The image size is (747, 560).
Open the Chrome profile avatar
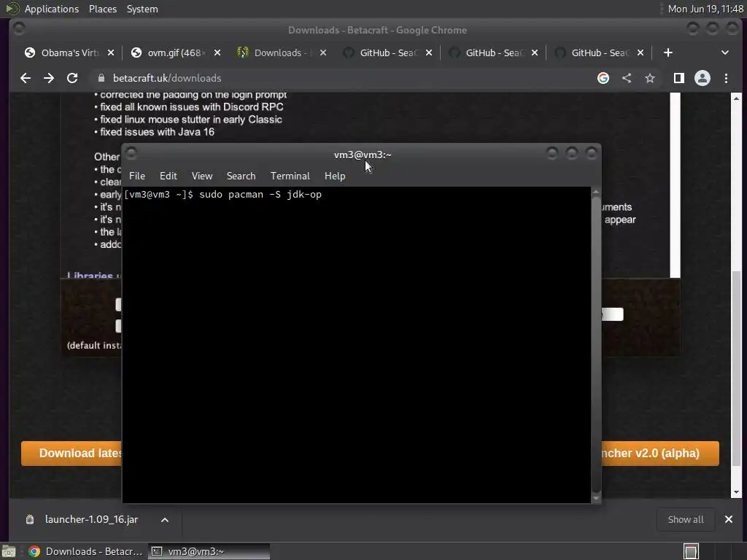point(703,78)
